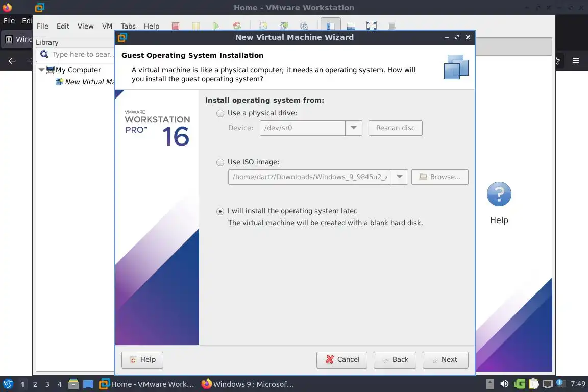This screenshot has width=588, height=392.
Task: Click the update notifier tray icon
Action: pos(559,383)
